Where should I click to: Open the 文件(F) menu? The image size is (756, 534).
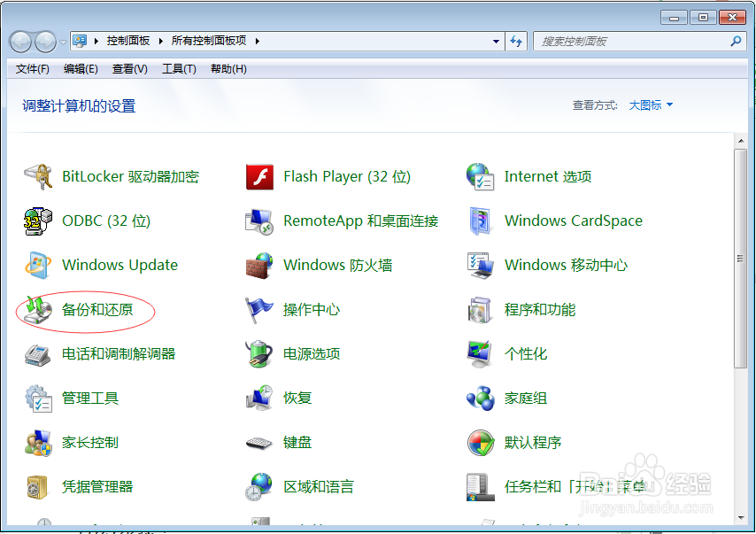(32, 69)
